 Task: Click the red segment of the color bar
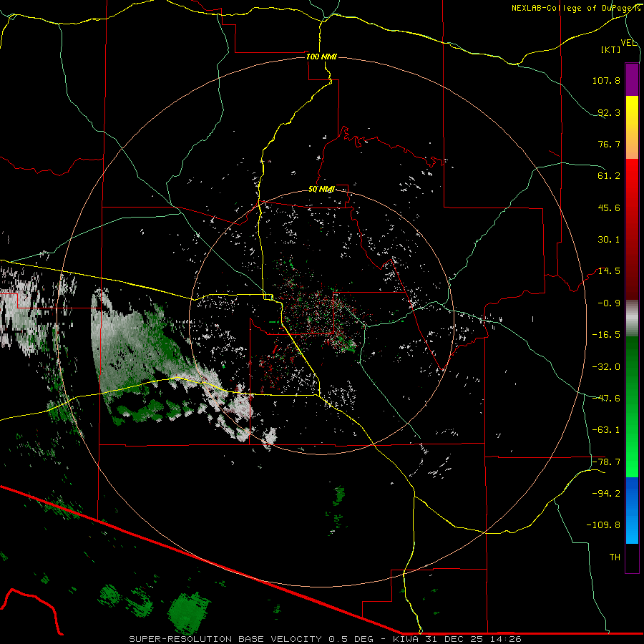click(632, 229)
